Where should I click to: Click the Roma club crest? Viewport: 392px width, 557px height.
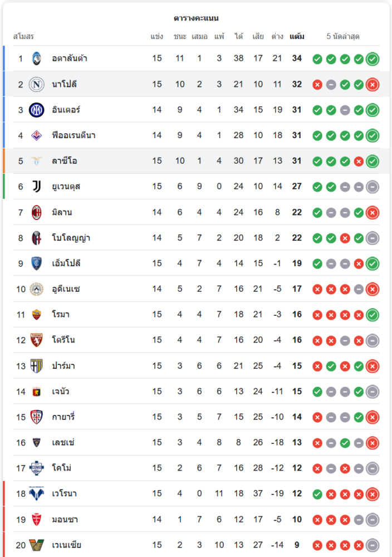36,315
